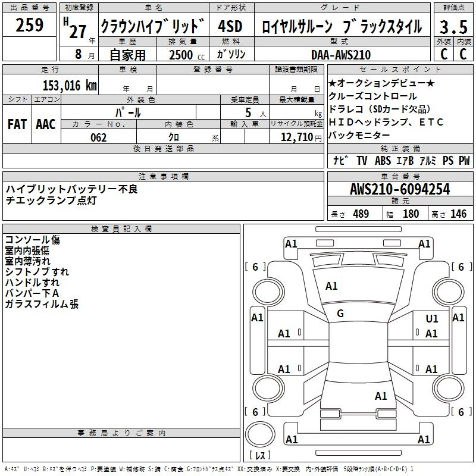This screenshot has width=476, height=476.
Task: Select the AAC air conditioner value
Action: pyautogui.click(x=46, y=124)
